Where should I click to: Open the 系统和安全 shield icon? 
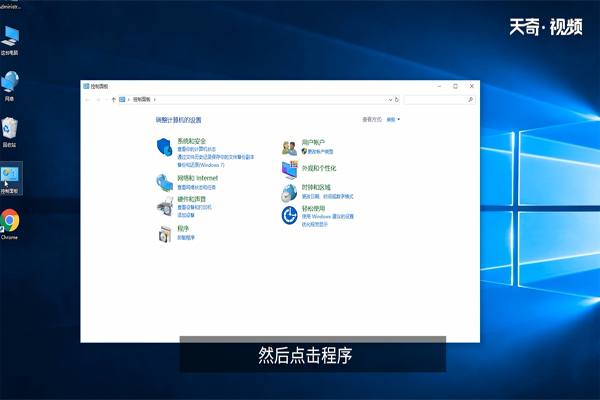coord(165,147)
